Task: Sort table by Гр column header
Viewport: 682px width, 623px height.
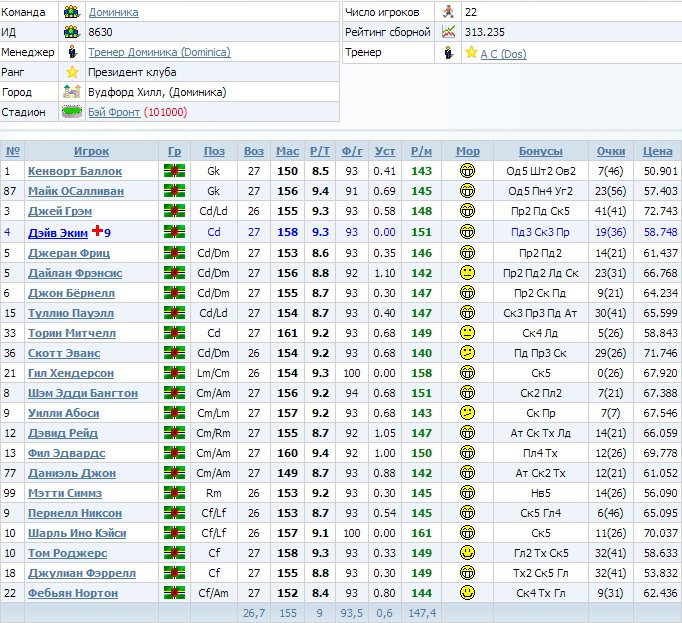Action: (x=174, y=151)
